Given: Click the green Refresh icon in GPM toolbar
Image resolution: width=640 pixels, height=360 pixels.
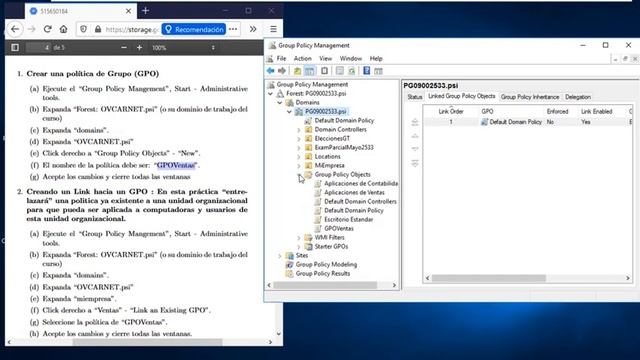Looking at the screenshot, I should tap(351, 71).
